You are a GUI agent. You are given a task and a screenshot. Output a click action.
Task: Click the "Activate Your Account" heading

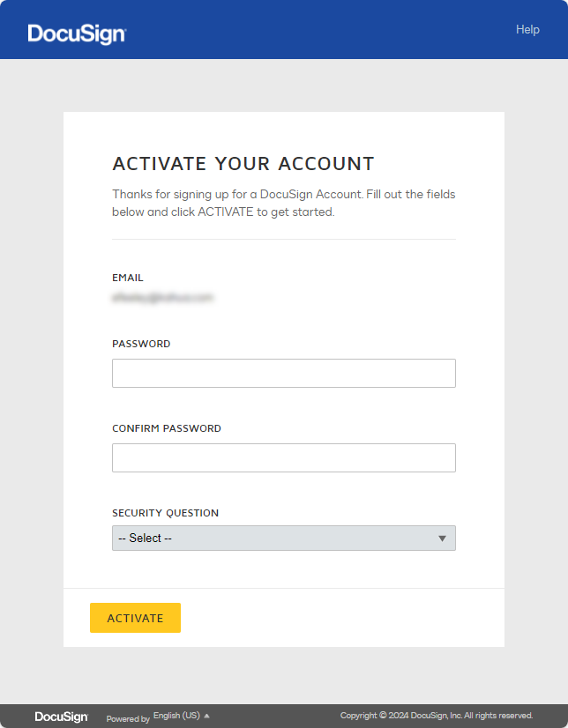pos(243,164)
